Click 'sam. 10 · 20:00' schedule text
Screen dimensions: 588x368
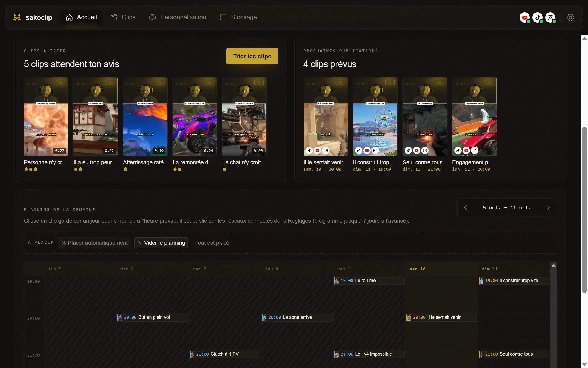pyautogui.click(x=322, y=169)
